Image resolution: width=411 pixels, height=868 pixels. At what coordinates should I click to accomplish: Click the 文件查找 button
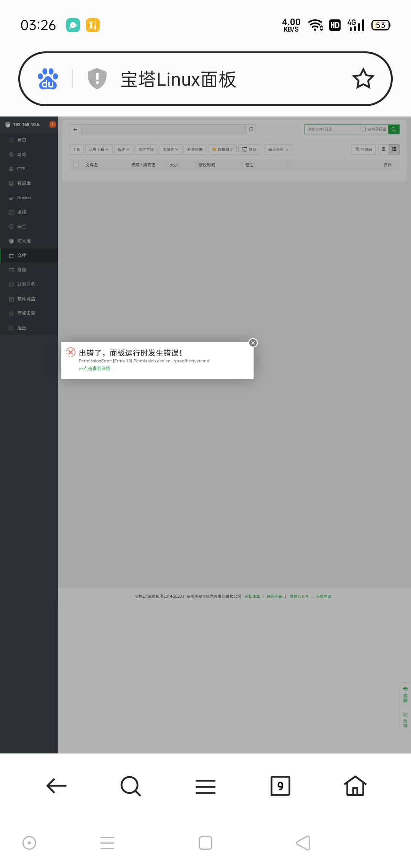[146, 149]
